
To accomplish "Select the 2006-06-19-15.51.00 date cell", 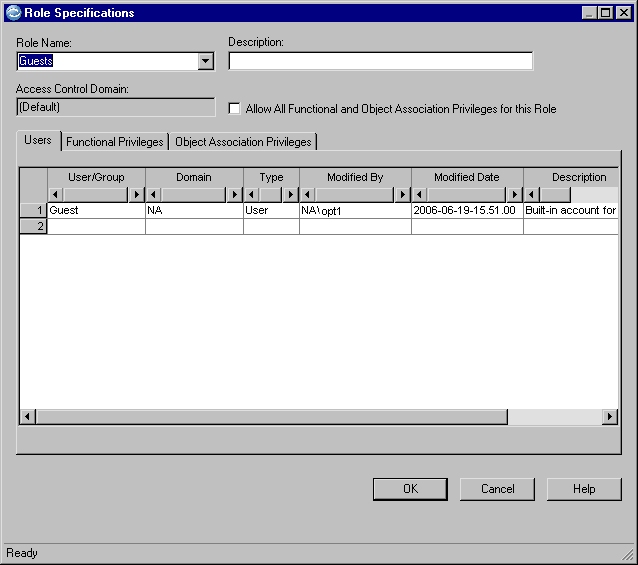I will 467,210.
